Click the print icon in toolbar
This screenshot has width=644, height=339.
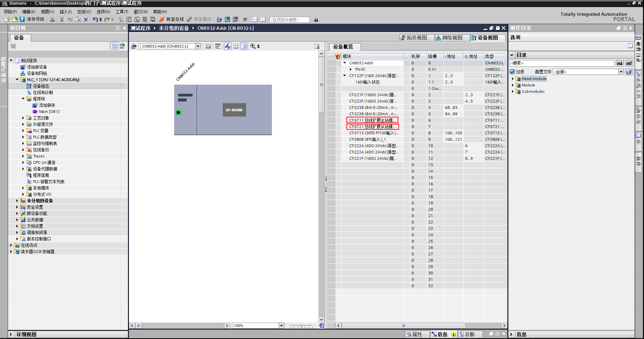click(x=52, y=19)
